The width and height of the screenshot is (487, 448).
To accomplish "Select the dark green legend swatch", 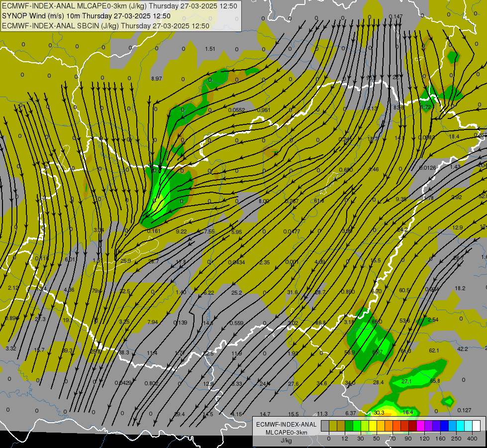I will [x=349, y=426].
